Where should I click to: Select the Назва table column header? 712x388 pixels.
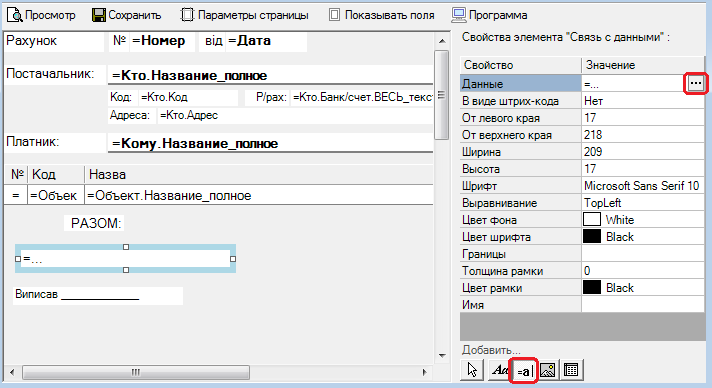pyautogui.click(x=259, y=174)
